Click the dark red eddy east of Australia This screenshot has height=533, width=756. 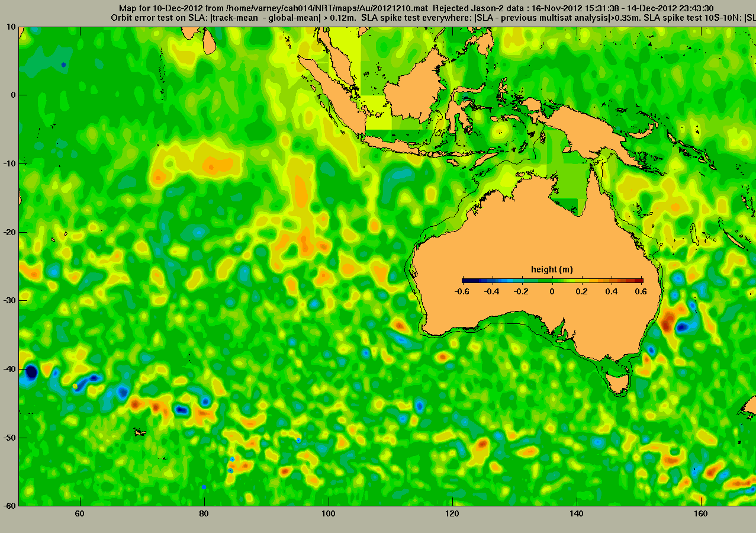tap(668, 323)
